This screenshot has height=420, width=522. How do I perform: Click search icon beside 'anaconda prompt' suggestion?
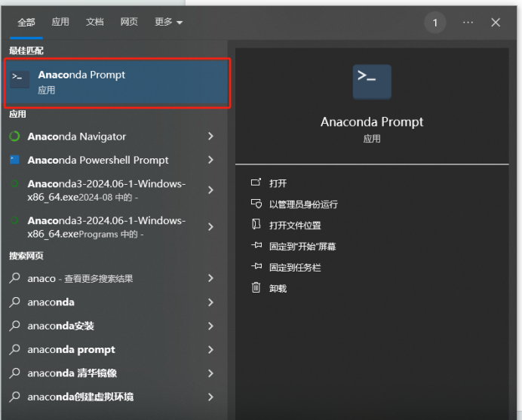point(14,349)
